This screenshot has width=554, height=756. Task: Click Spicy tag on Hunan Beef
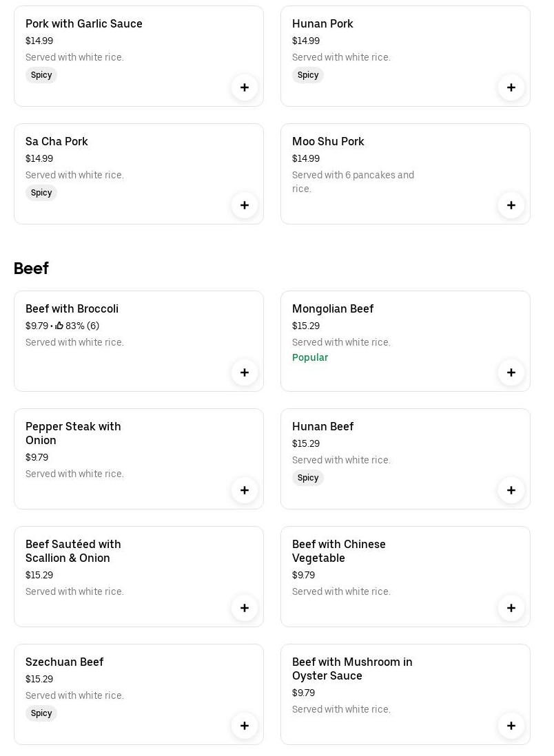308,478
